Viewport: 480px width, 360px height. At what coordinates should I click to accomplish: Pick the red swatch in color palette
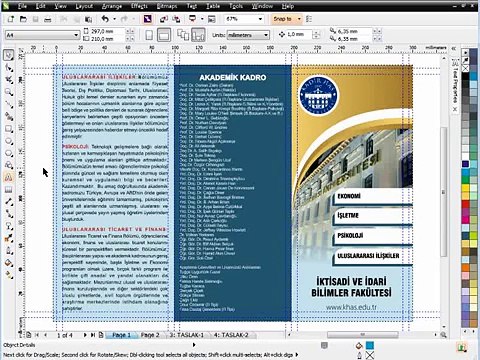pos(465,204)
